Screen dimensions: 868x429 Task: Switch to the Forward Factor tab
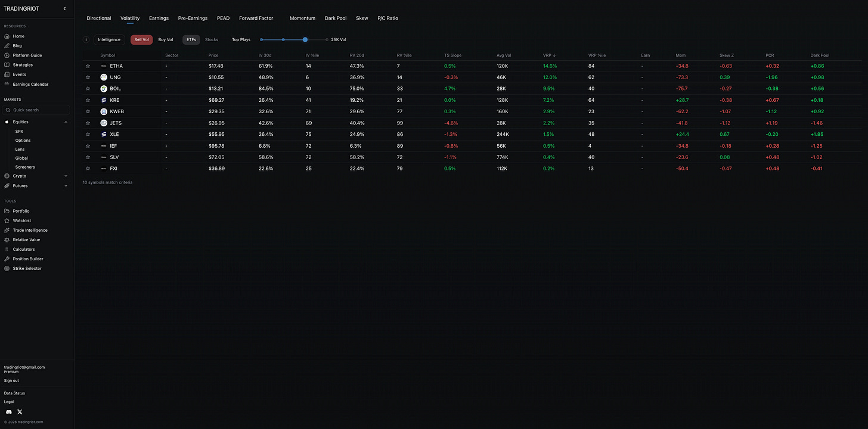tap(256, 18)
